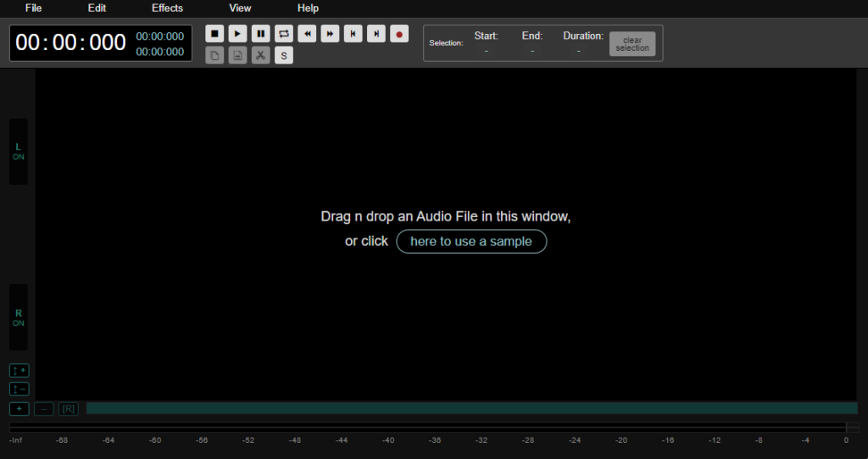This screenshot has height=459, width=868.
Task: Click the clear selection button
Action: 632,44
